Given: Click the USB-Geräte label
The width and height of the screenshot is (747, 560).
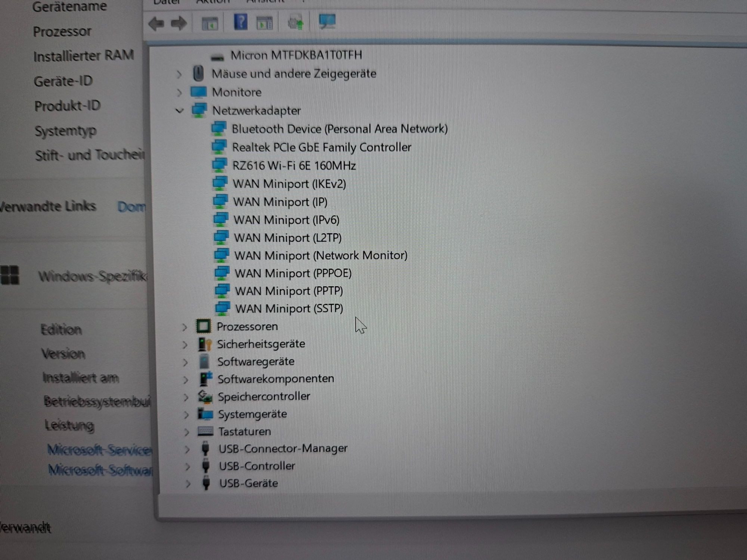Looking at the screenshot, I should click(x=249, y=483).
